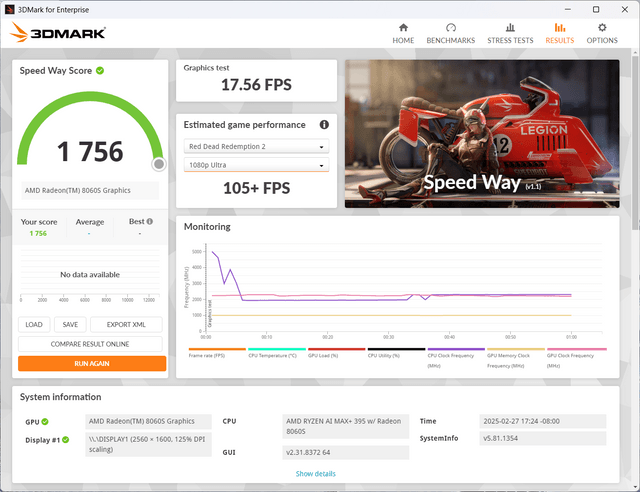Select the STRESS TESTS menu label

(510, 40)
